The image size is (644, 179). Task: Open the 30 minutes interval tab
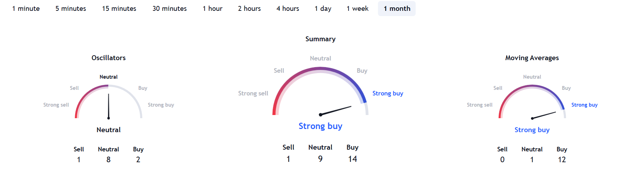coord(170,9)
